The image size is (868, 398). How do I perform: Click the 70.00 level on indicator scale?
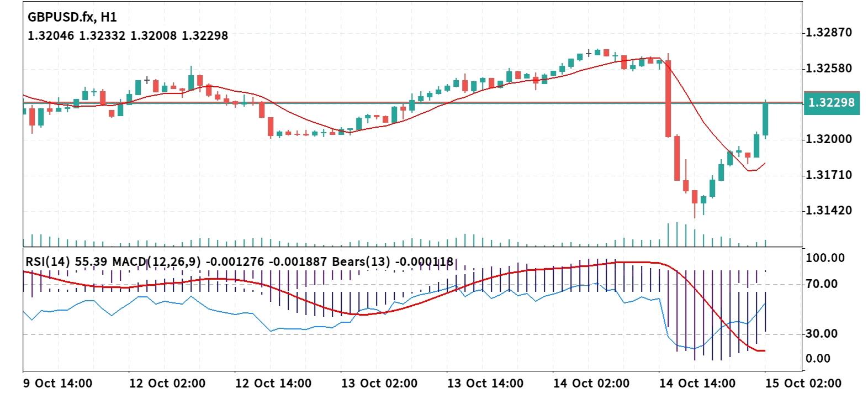[822, 284]
